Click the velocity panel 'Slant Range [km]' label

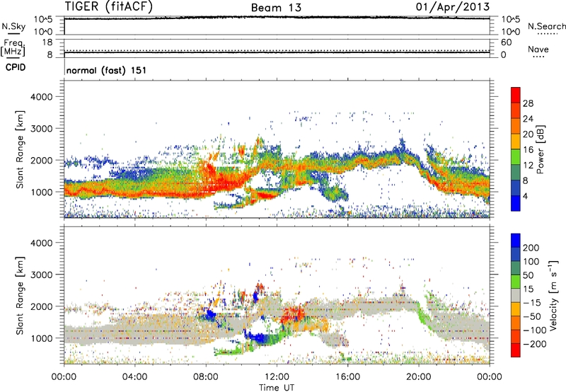point(20,295)
